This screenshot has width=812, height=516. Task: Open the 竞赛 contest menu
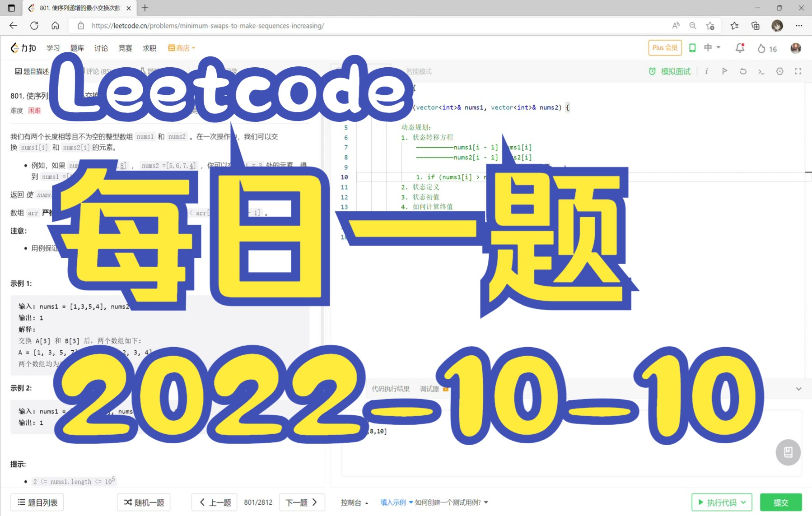[125, 48]
